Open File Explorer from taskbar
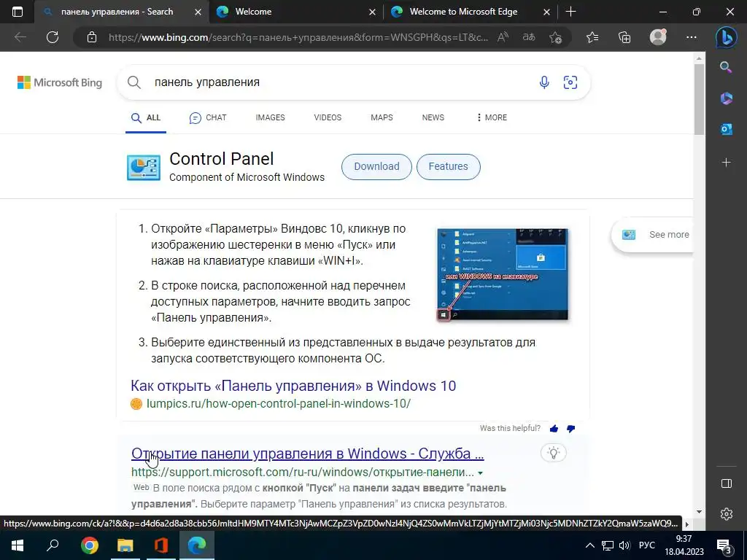Image resolution: width=747 pixels, height=560 pixels. coord(125,545)
